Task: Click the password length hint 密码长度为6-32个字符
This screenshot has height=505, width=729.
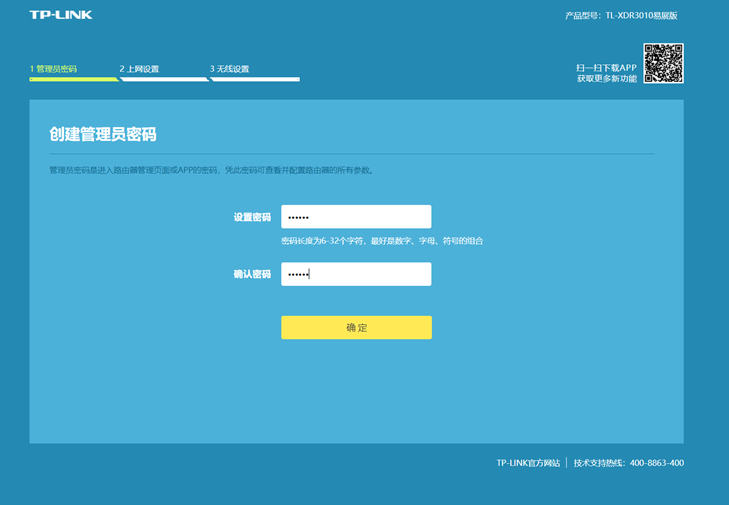Action: point(382,241)
